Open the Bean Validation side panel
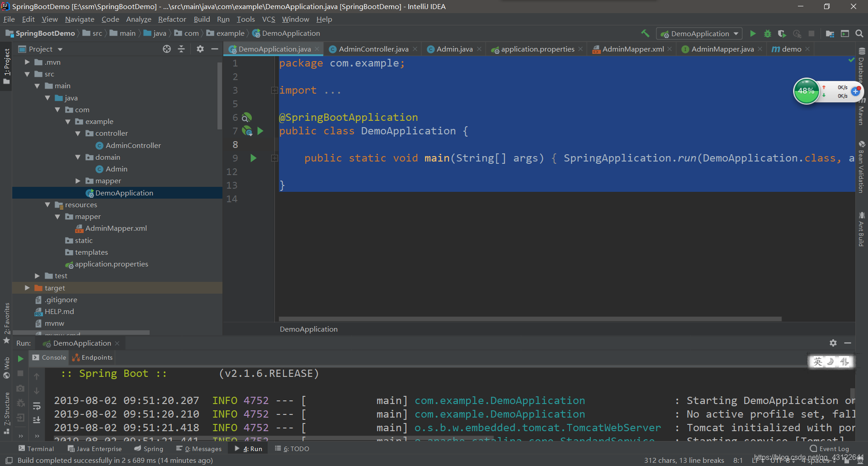This screenshot has height=466, width=868. click(862, 167)
